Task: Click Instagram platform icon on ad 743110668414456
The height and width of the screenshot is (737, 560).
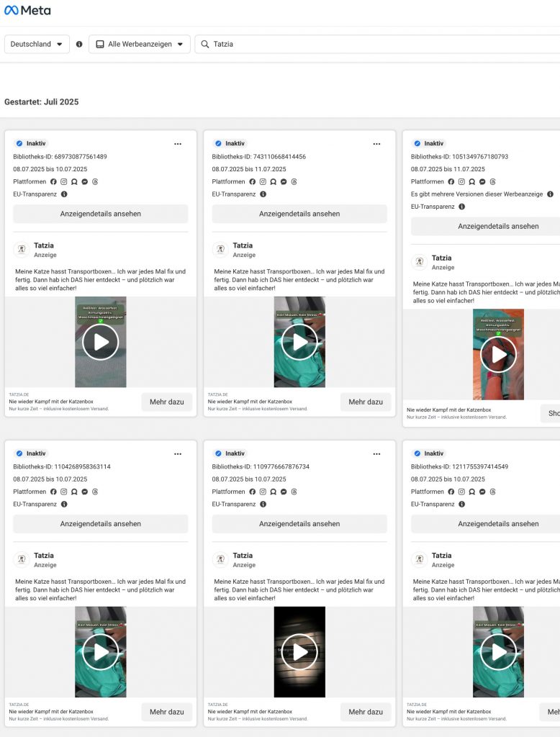Action: point(263,182)
